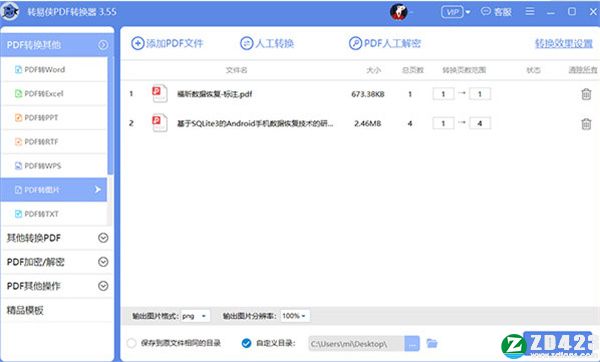Click the PDF icon of 福昕数据恢复-标注.pdf
Screen dimensions: 600x362
(x=160, y=93)
